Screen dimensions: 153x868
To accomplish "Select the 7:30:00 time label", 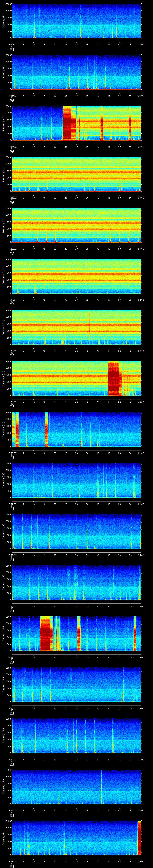I will (x=12, y=453).
